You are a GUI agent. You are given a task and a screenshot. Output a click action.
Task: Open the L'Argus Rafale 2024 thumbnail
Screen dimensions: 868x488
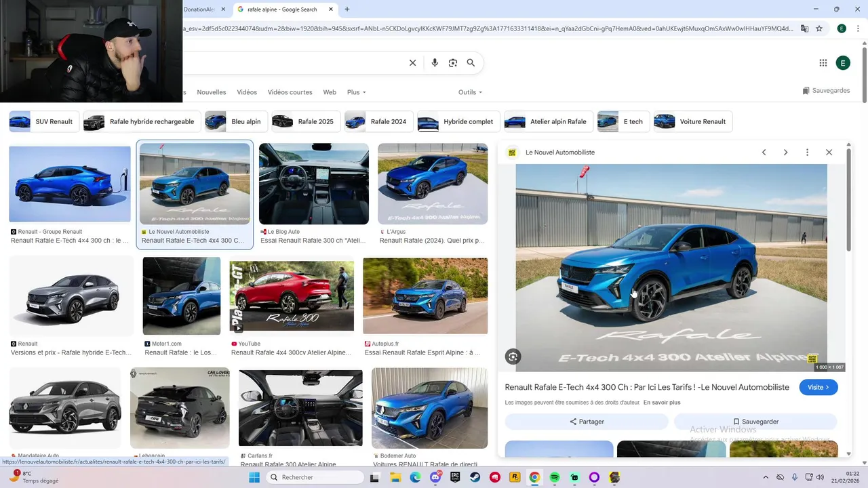433,184
